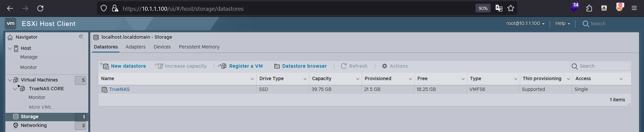The image size is (644, 132).
Task: Open the TrueNAS datastore link
Action: (119, 89)
